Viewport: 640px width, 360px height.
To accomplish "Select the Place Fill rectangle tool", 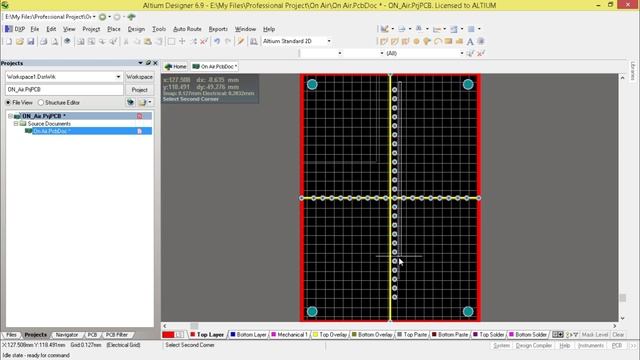I will pos(448,41).
